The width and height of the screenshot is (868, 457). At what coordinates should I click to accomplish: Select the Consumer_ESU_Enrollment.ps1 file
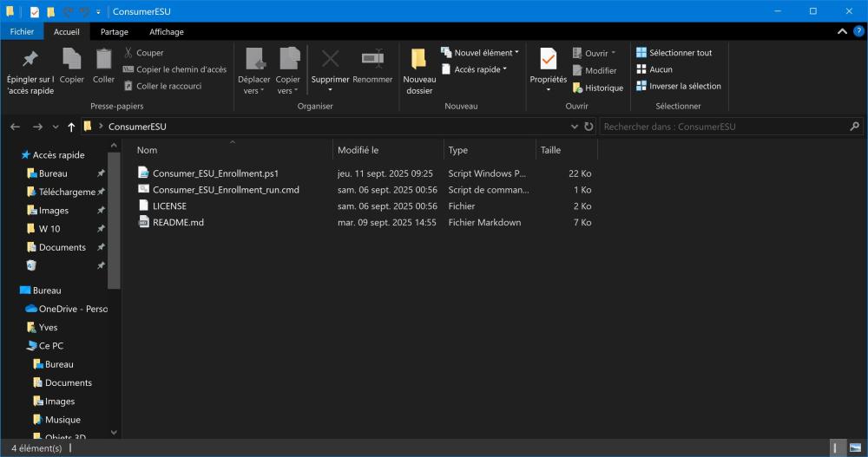[x=214, y=173]
